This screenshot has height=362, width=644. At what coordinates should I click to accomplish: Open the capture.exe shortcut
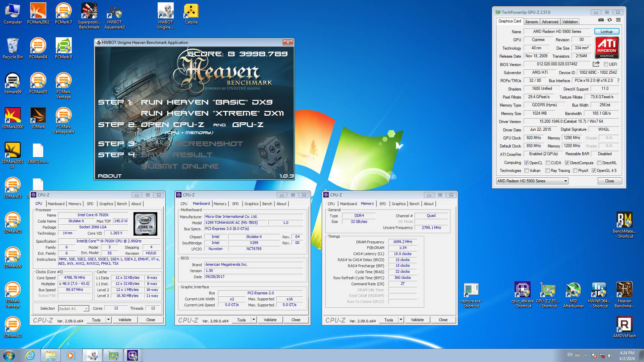coord(471,295)
